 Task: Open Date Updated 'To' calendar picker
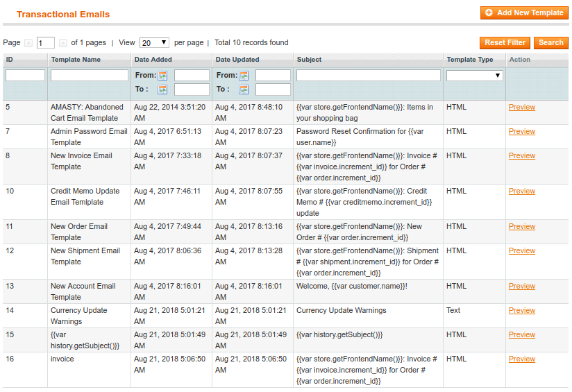244,90
